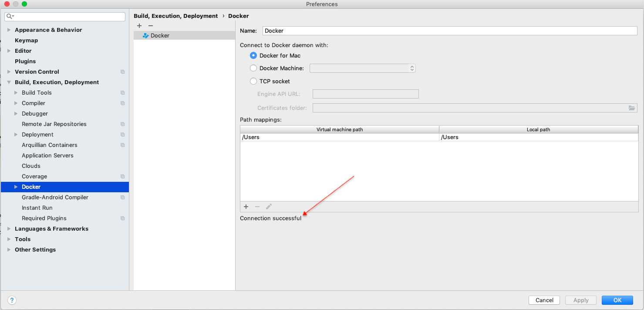Browse for the Certificates folder
This screenshot has width=644, height=310.
pos(632,108)
